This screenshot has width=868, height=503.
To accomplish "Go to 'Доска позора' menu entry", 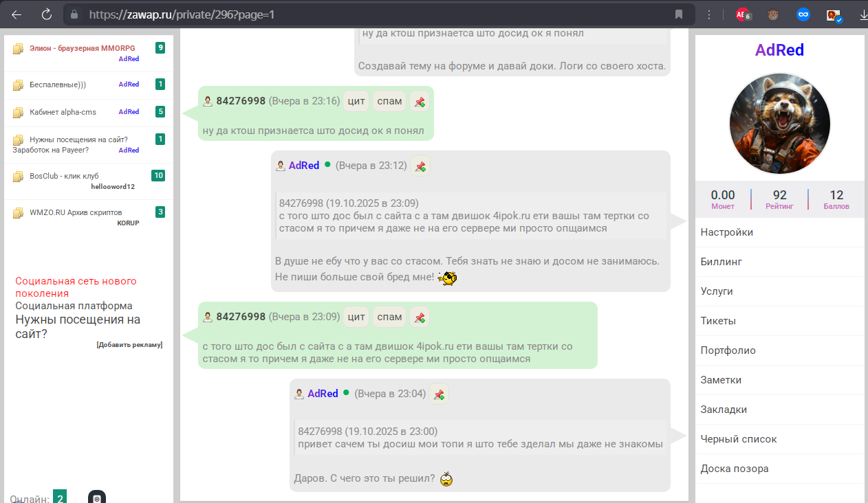I will 734,469.
